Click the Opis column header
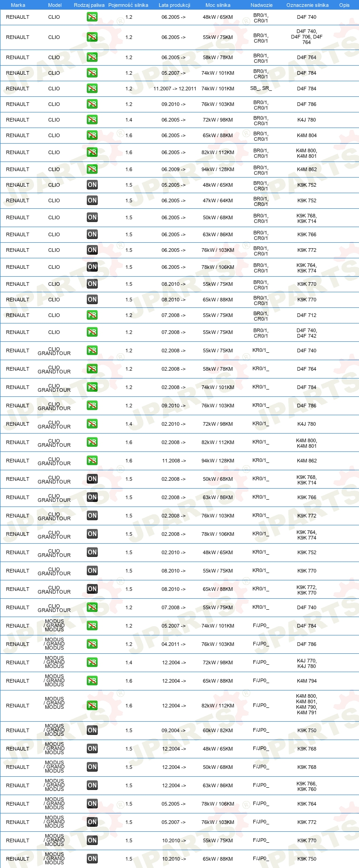The height and width of the screenshot is (868, 359). pos(344,5)
